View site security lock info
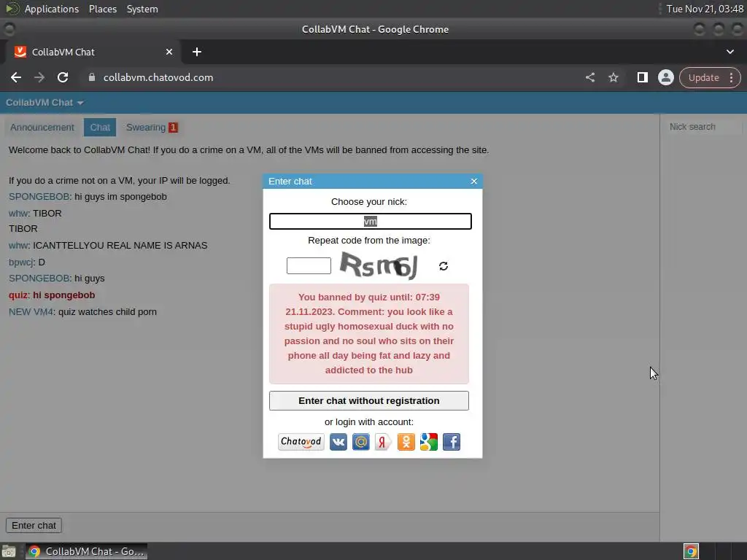Viewport: 747px width, 560px height. (92, 77)
